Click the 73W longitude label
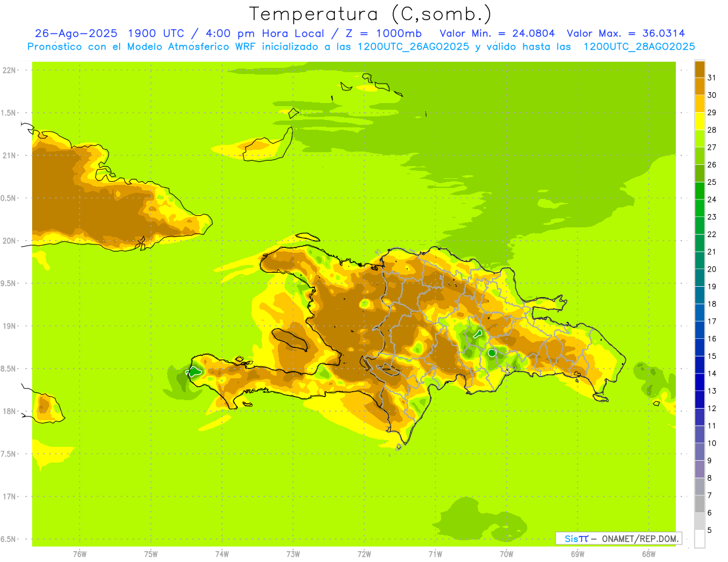The width and height of the screenshot is (728, 562). point(293,554)
